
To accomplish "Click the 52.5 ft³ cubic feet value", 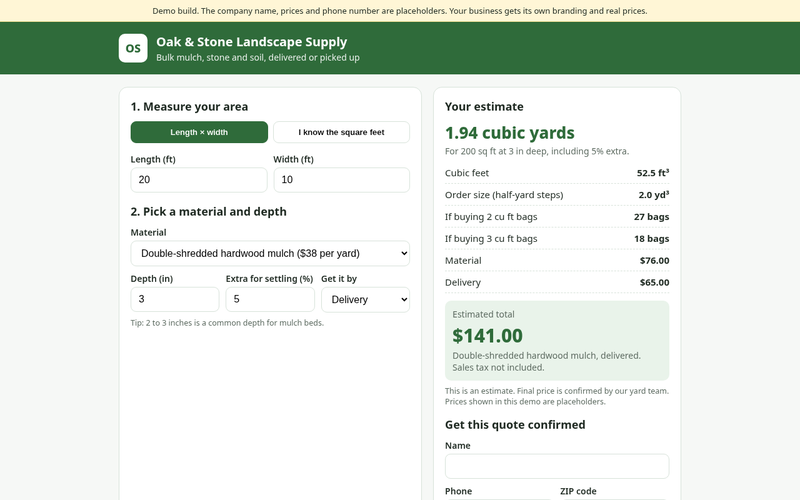I will tap(653, 173).
